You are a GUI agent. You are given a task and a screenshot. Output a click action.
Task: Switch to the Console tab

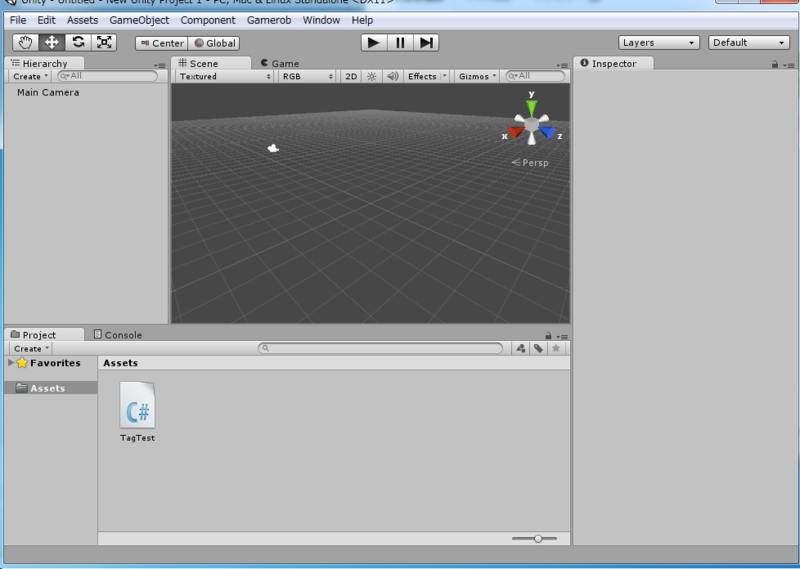(x=118, y=335)
